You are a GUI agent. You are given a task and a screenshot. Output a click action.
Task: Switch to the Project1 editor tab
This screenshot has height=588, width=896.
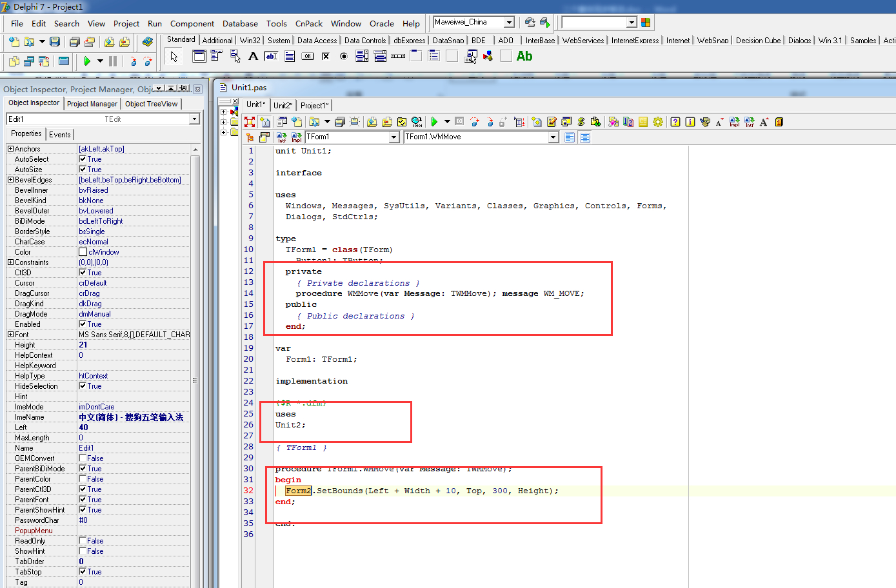pos(315,105)
